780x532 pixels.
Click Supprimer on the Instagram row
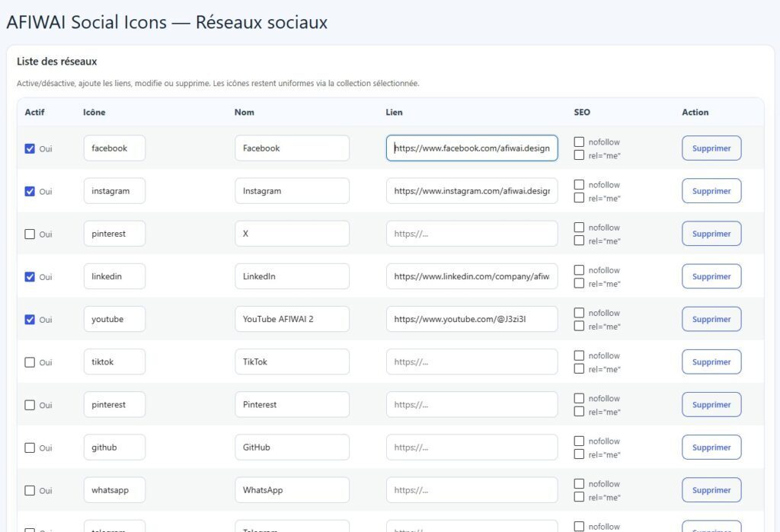point(711,191)
